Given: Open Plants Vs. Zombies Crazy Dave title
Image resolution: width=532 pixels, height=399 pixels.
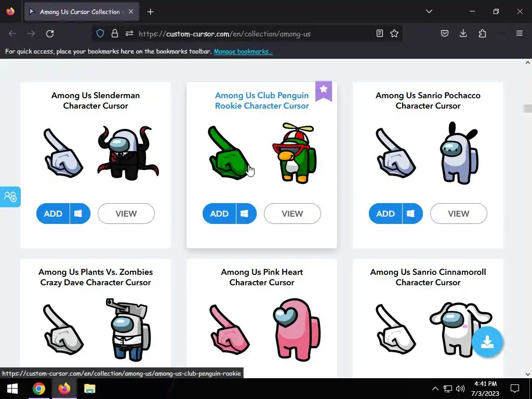Looking at the screenshot, I should (96, 277).
